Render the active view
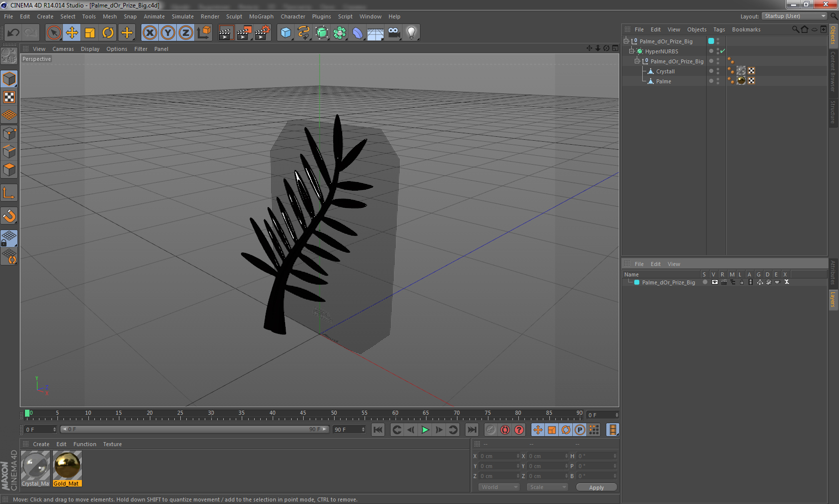This screenshot has height=504, width=839. 226,33
